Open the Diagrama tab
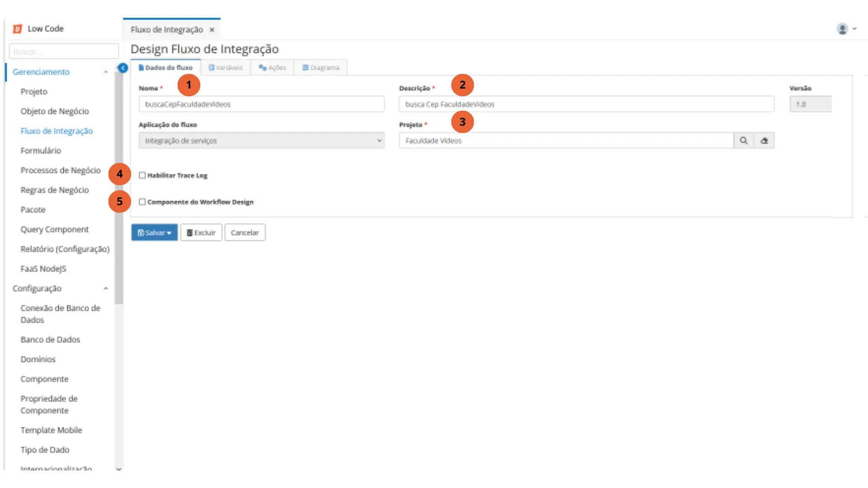 pos(321,67)
